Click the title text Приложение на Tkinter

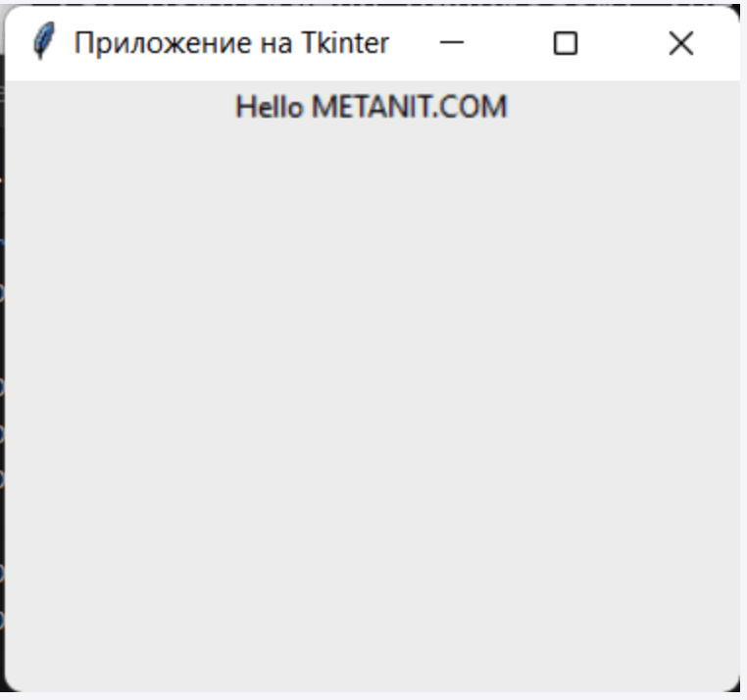point(231,43)
